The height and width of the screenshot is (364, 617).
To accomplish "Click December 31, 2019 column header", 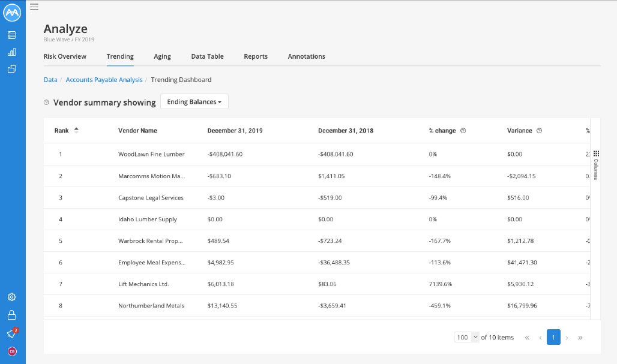I will coord(235,131).
